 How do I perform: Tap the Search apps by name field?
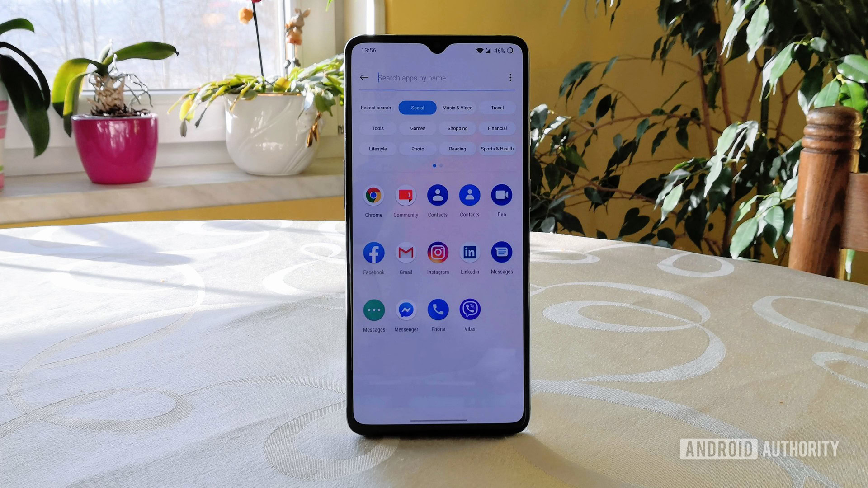[437, 78]
